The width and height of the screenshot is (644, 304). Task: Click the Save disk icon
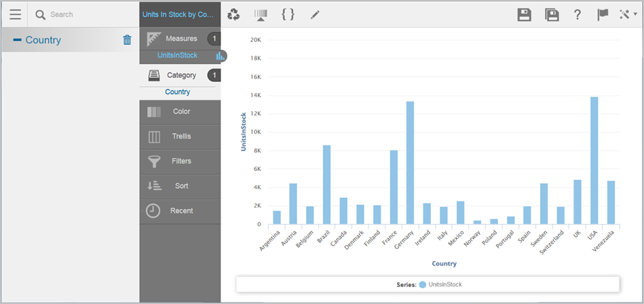pyautogui.click(x=524, y=15)
